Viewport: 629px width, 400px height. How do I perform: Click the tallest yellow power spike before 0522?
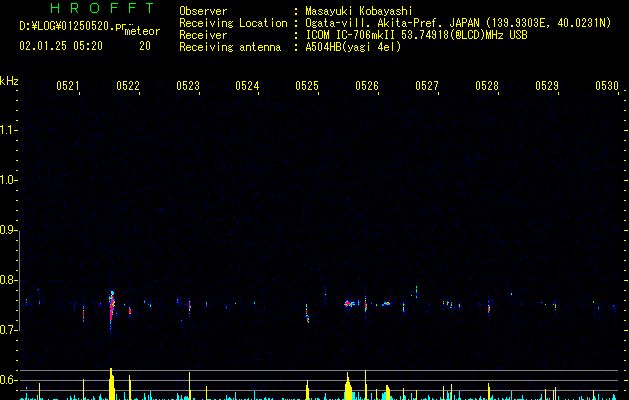(112, 384)
